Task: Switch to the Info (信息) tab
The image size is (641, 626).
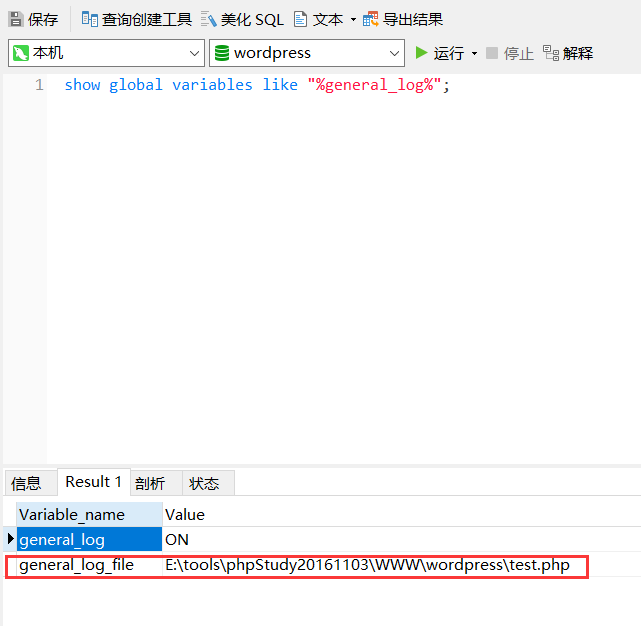Action: tap(27, 483)
